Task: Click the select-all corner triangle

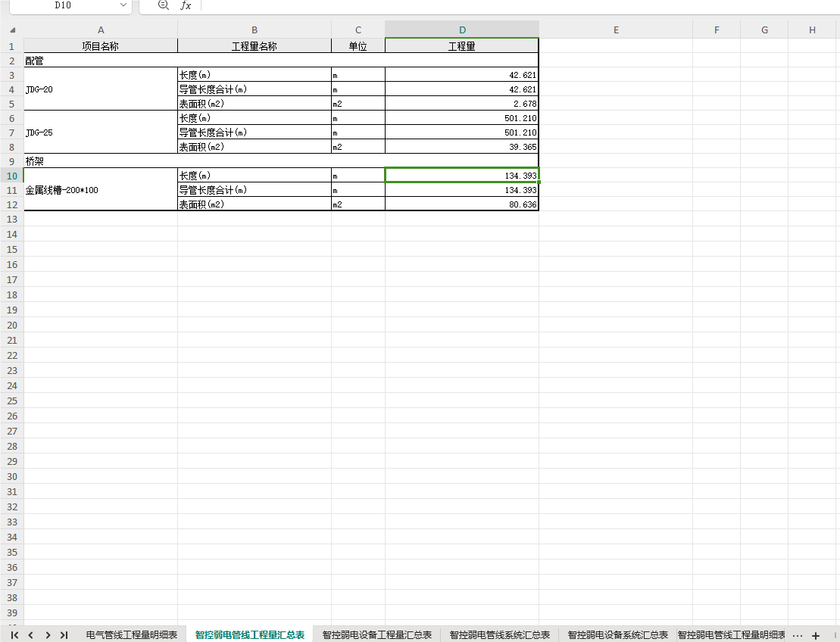Action: (x=12, y=30)
